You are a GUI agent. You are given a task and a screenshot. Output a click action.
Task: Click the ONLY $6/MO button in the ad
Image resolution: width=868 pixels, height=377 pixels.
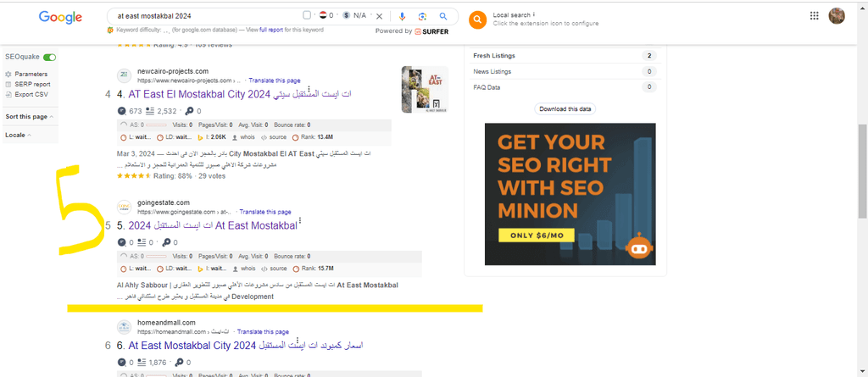(x=537, y=236)
